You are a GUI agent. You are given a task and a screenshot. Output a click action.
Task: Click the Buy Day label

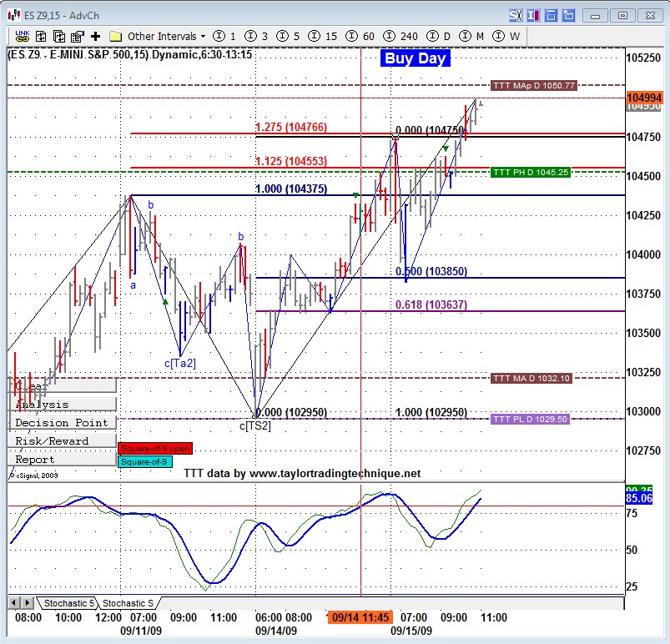416,58
